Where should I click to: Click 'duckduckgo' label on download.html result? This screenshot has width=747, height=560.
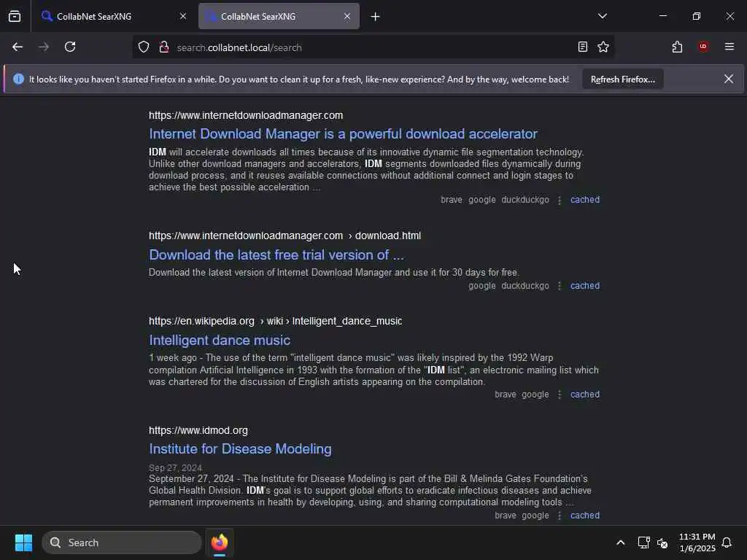pyautogui.click(x=525, y=286)
